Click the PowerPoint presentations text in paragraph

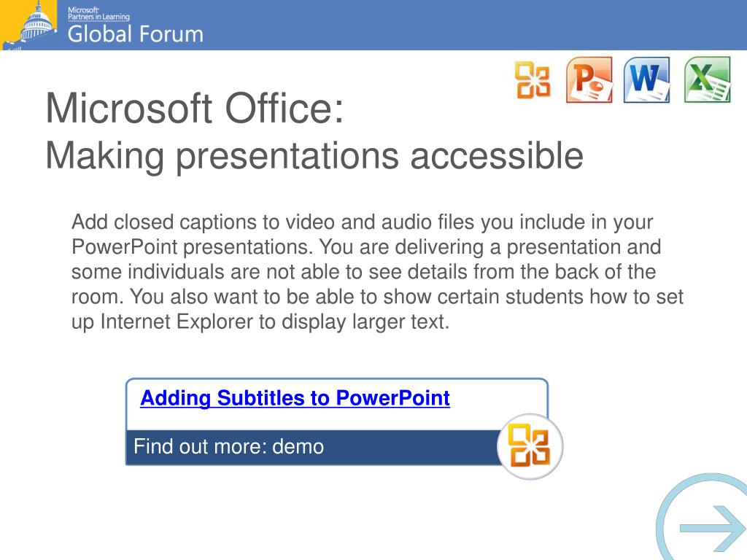tap(192, 248)
